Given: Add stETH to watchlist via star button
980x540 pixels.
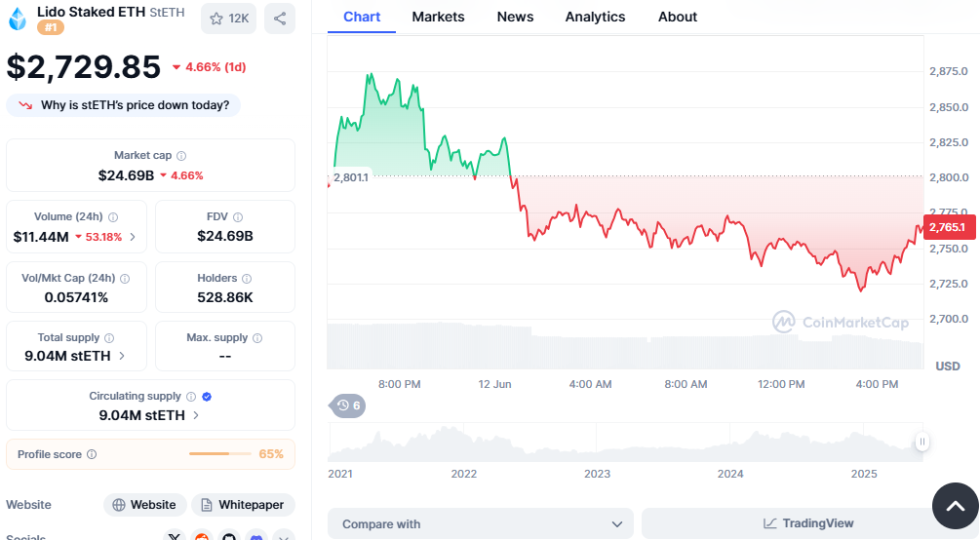Looking at the screenshot, I should click(229, 19).
